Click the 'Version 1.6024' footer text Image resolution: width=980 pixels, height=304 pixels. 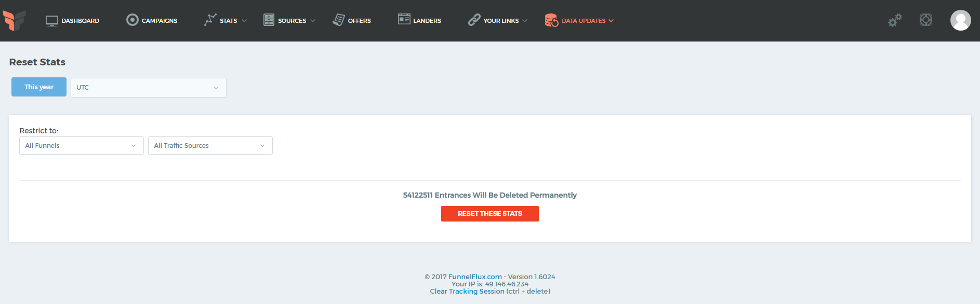[532, 277]
